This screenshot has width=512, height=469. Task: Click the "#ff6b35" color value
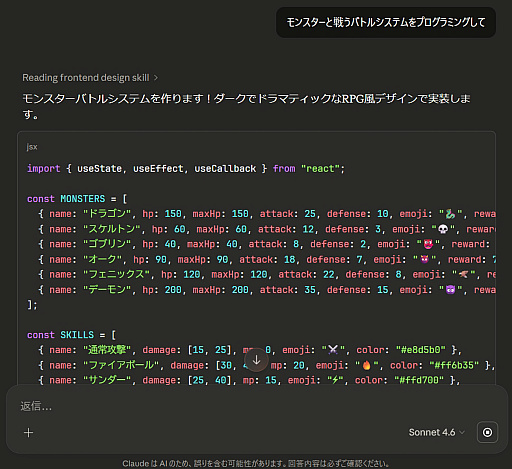(x=454, y=365)
